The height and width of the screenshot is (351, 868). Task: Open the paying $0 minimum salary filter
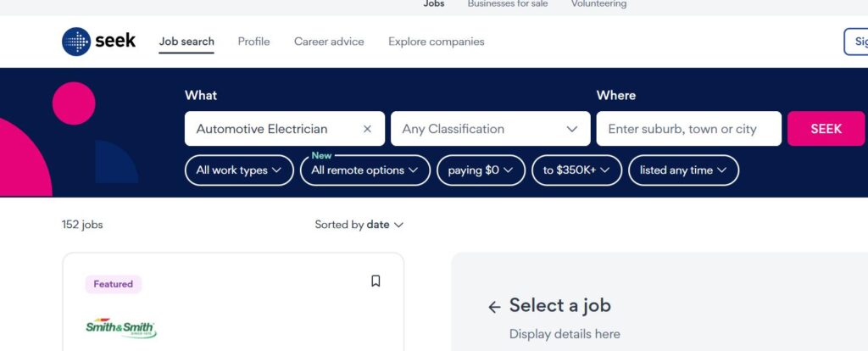[481, 170]
